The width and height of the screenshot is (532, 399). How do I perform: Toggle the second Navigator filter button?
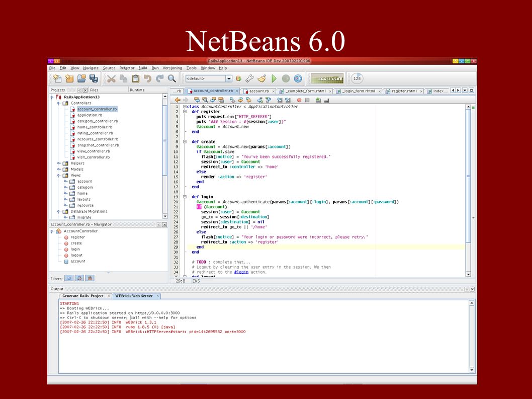click(x=79, y=278)
